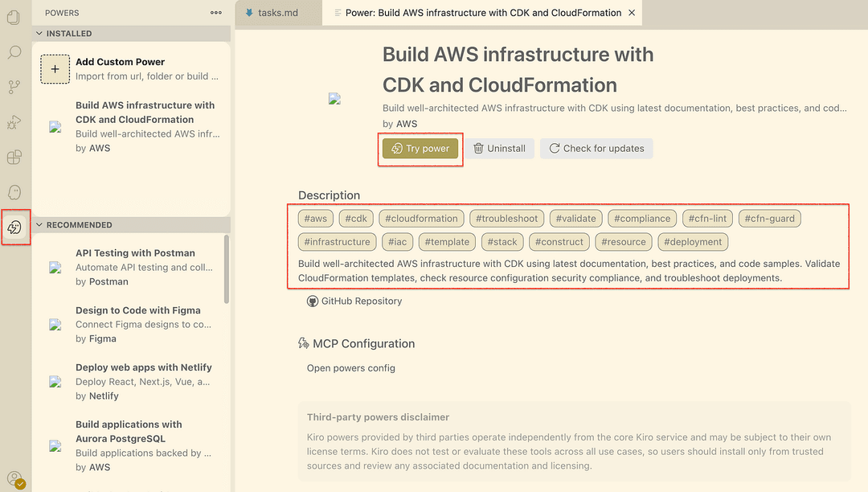Open the Source Control branch icon

(14, 87)
